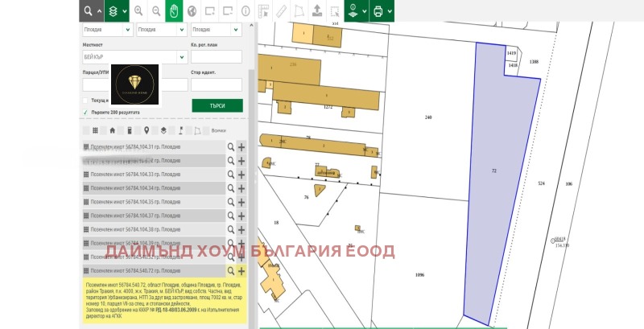Image resolution: width=644 pixels, height=329 pixels.
Task: Select the pan hand tool
Action: pos(173,11)
